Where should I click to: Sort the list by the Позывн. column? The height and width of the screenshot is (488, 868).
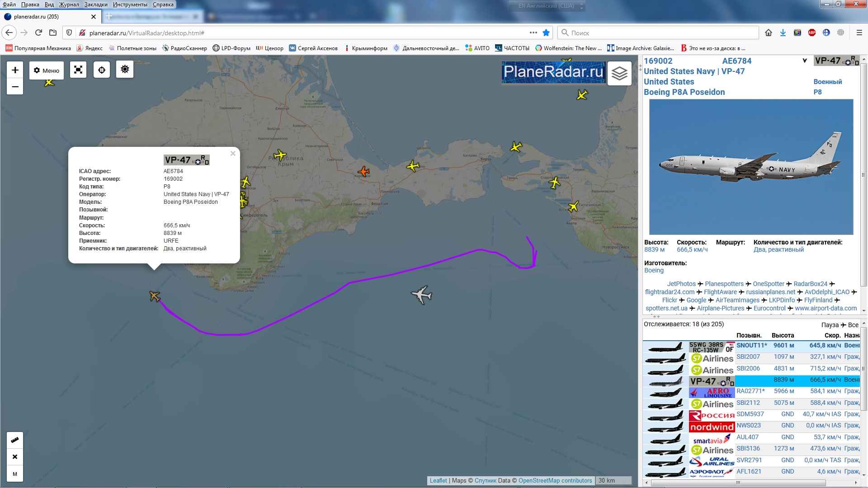click(x=749, y=335)
